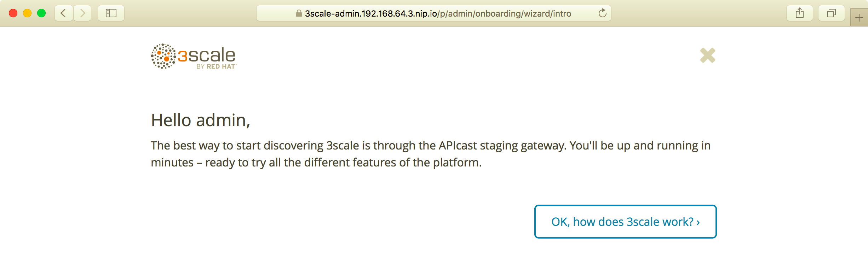The image size is (868, 264).
Task: Click the 3scale wordmark text
Action: (x=207, y=55)
